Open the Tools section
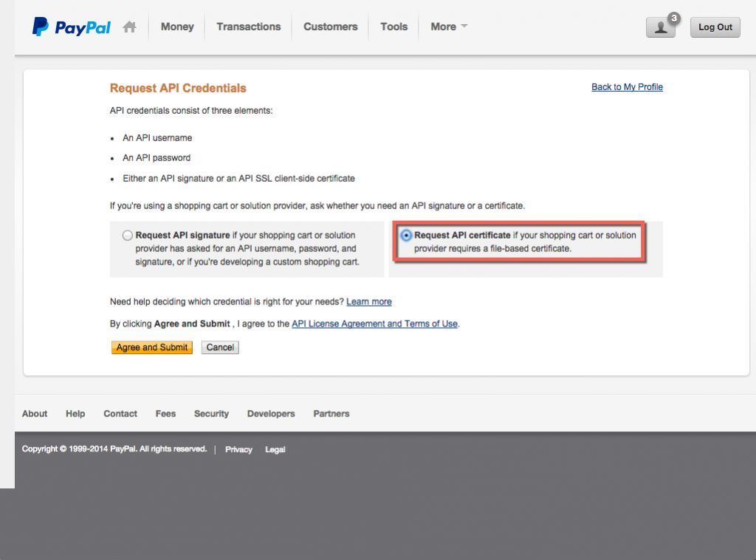This screenshot has height=560, width=756. (x=394, y=27)
